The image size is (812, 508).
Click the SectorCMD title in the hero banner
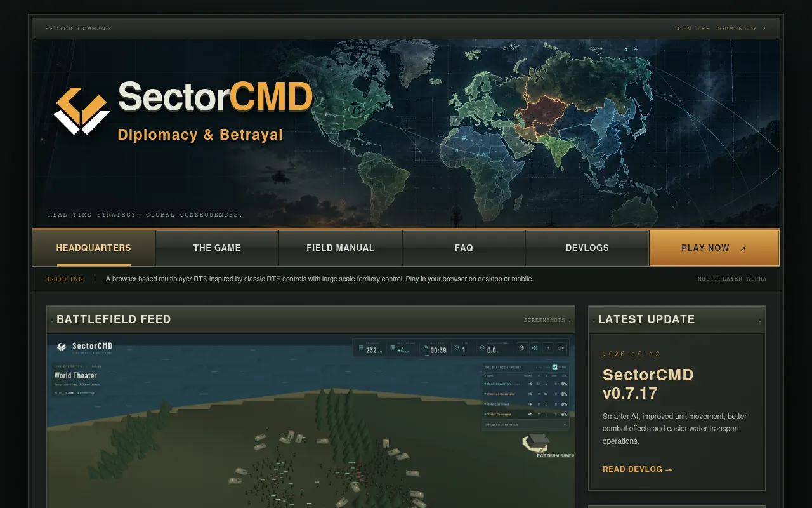click(216, 97)
